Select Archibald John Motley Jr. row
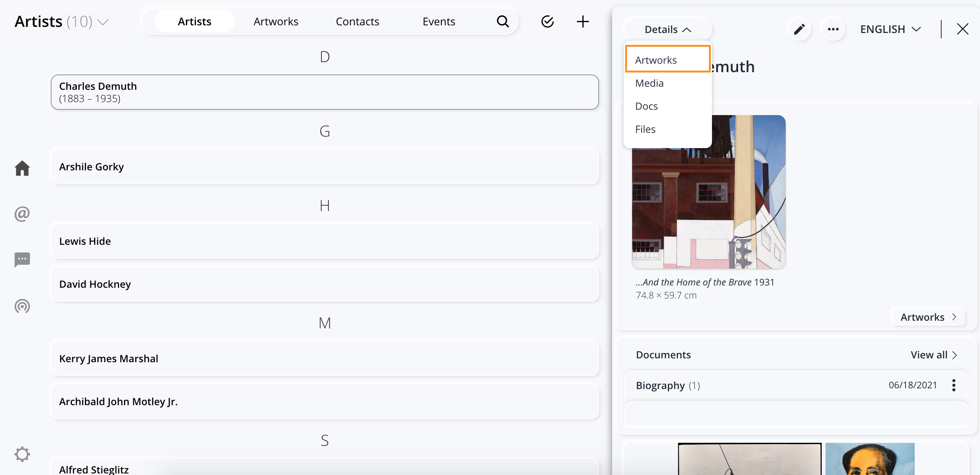This screenshot has height=475, width=980. coord(325,402)
